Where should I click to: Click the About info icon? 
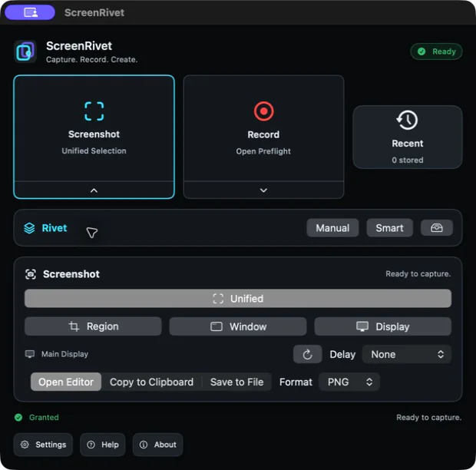[x=144, y=445]
